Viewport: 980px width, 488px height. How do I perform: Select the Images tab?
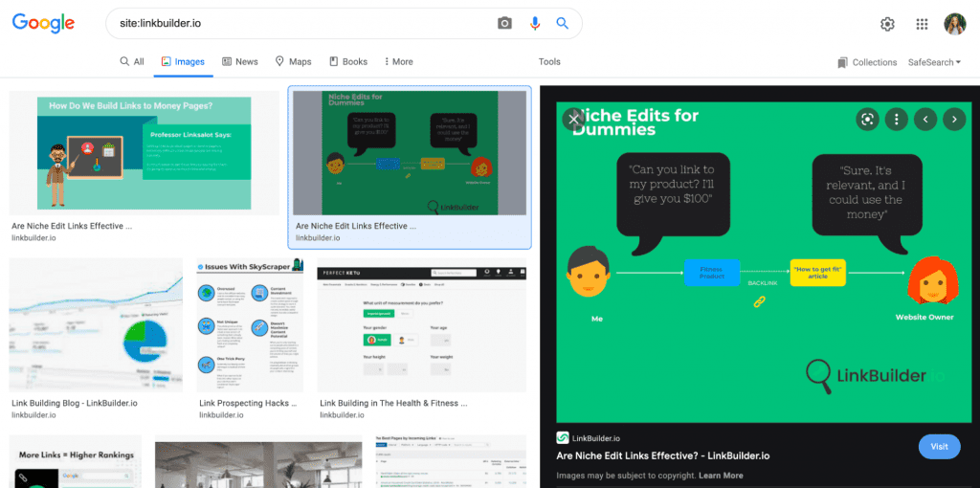(183, 62)
